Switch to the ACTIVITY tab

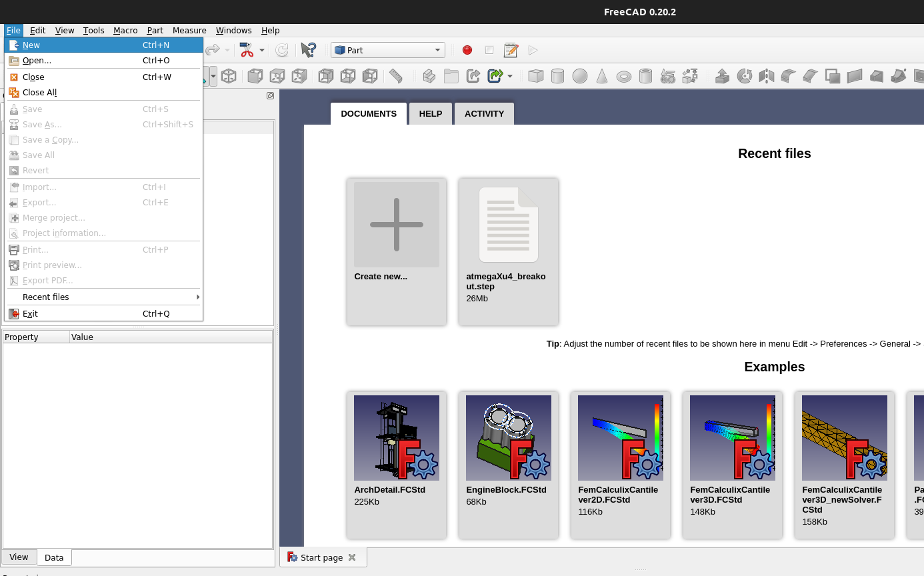484,113
